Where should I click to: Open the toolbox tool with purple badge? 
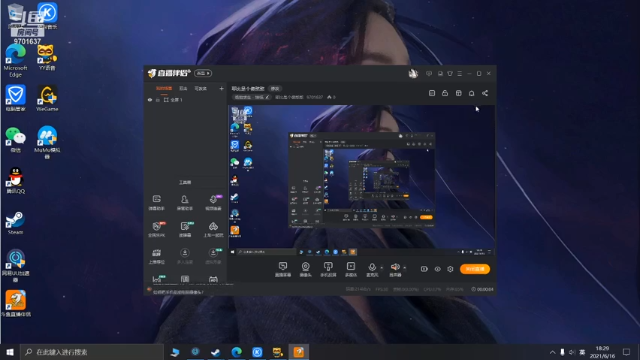[213, 202]
